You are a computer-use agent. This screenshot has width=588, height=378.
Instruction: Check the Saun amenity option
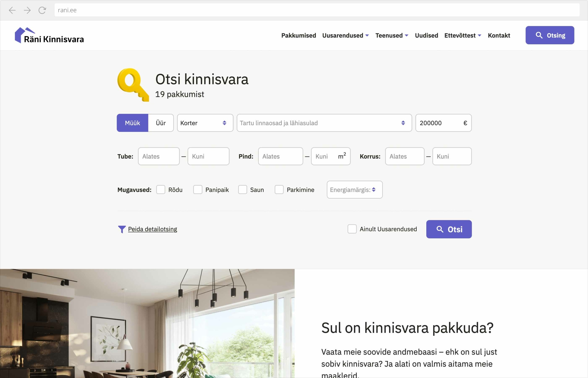pos(243,189)
